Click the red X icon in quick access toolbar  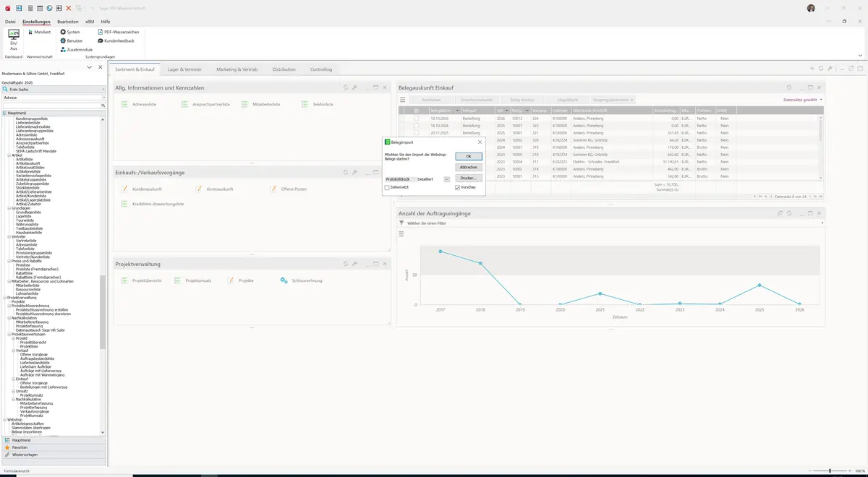(x=69, y=8)
